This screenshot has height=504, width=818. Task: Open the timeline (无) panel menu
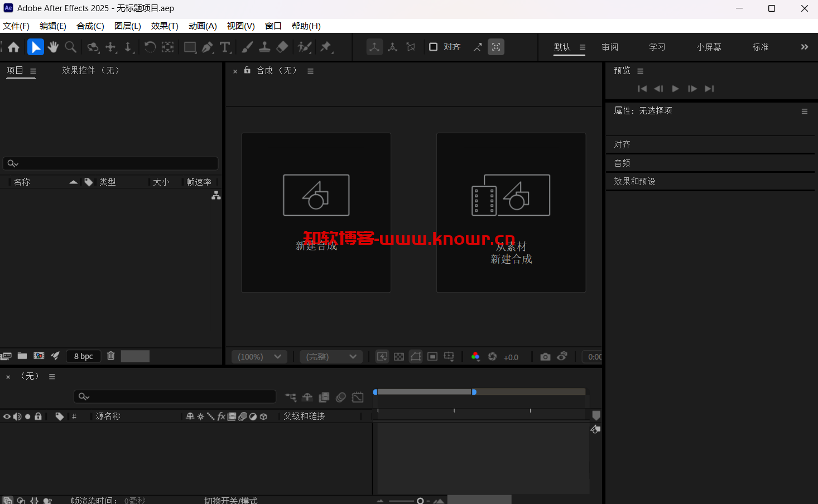coord(52,377)
